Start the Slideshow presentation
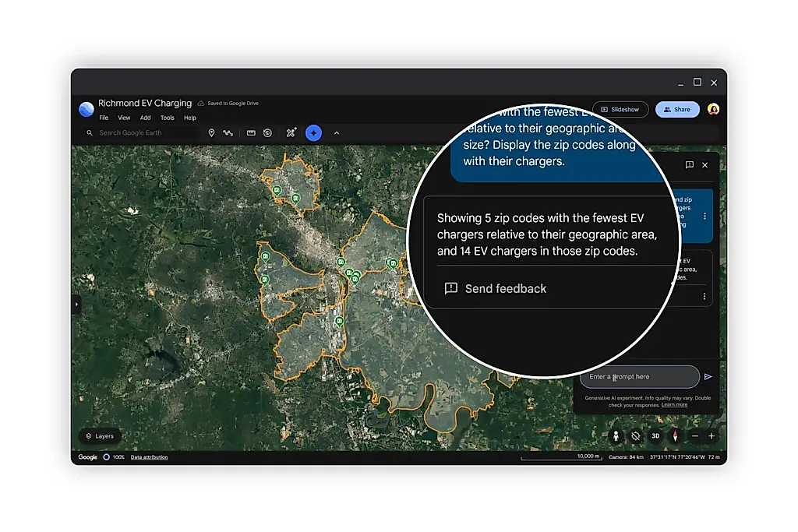 [x=620, y=109]
